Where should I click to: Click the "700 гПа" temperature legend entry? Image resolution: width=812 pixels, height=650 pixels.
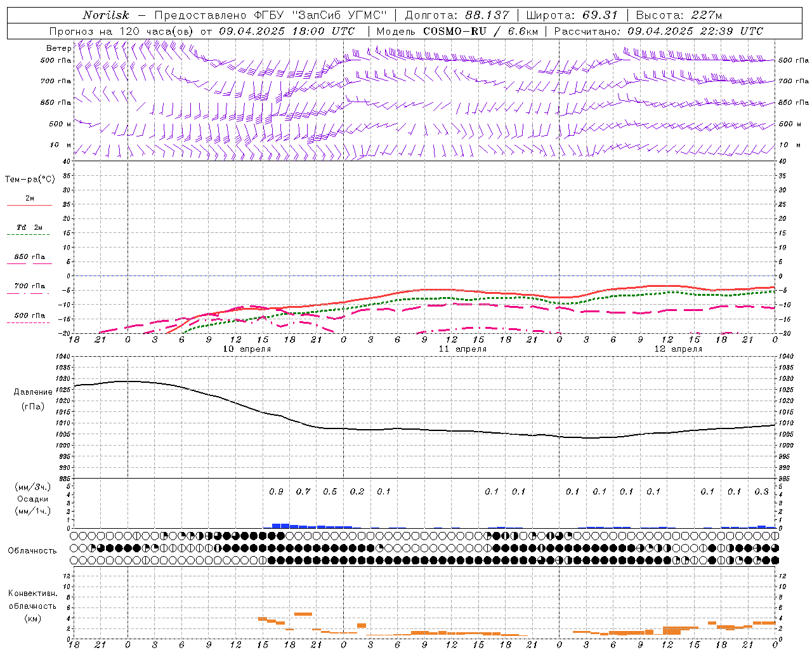click(29, 286)
